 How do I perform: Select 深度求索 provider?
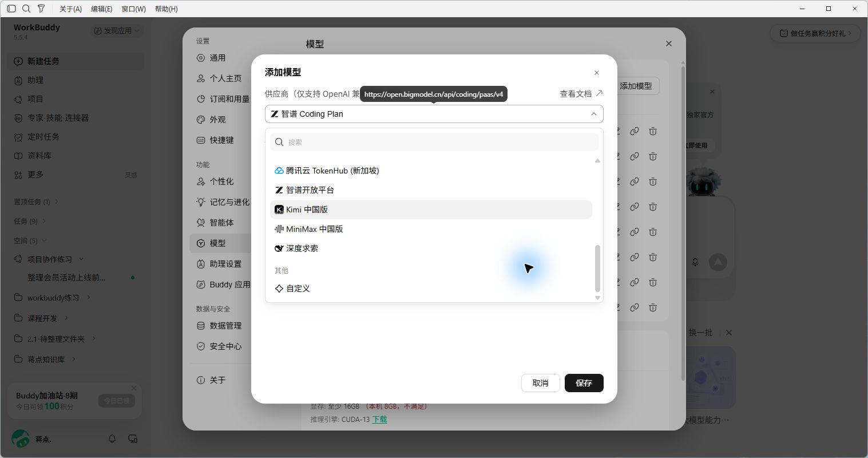pyautogui.click(x=431, y=248)
